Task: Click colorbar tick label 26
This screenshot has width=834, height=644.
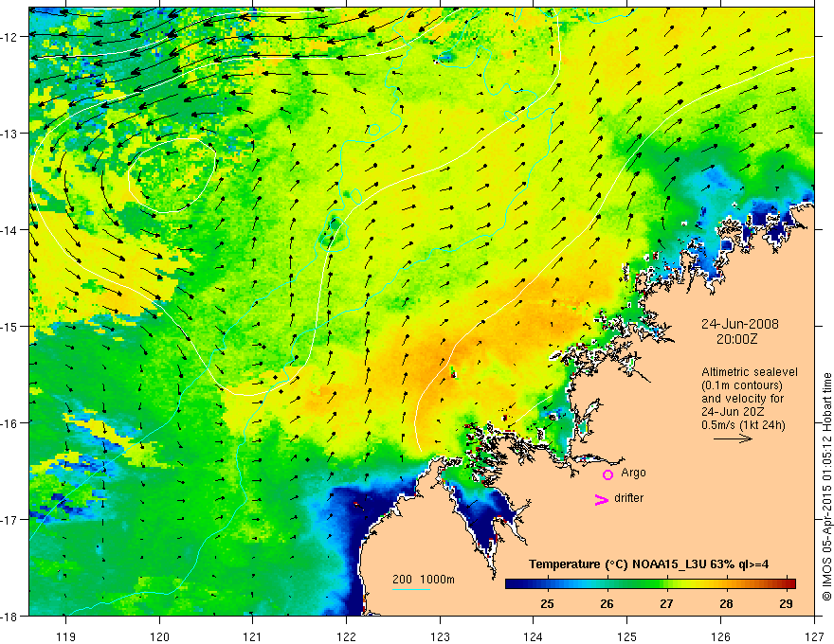Action: coord(607,603)
